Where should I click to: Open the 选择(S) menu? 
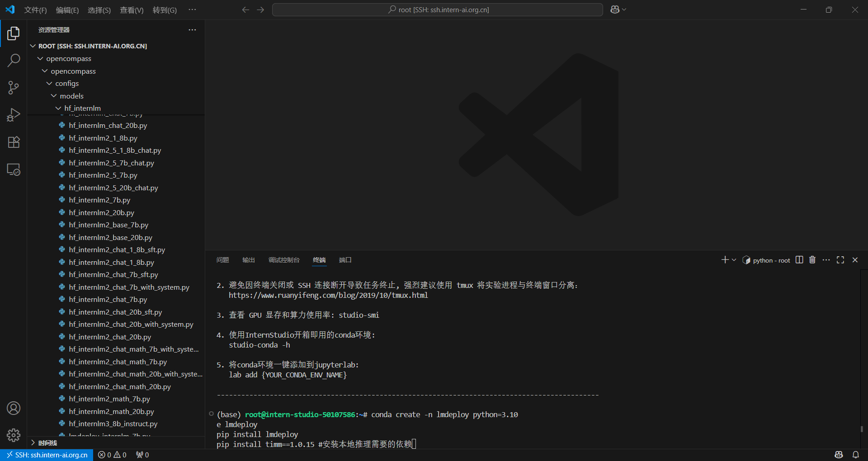click(99, 10)
